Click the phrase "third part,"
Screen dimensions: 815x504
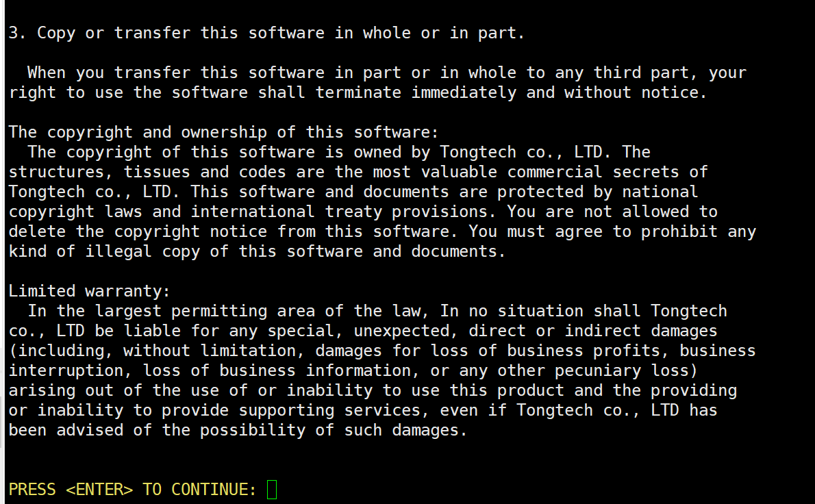click(x=646, y=73)
